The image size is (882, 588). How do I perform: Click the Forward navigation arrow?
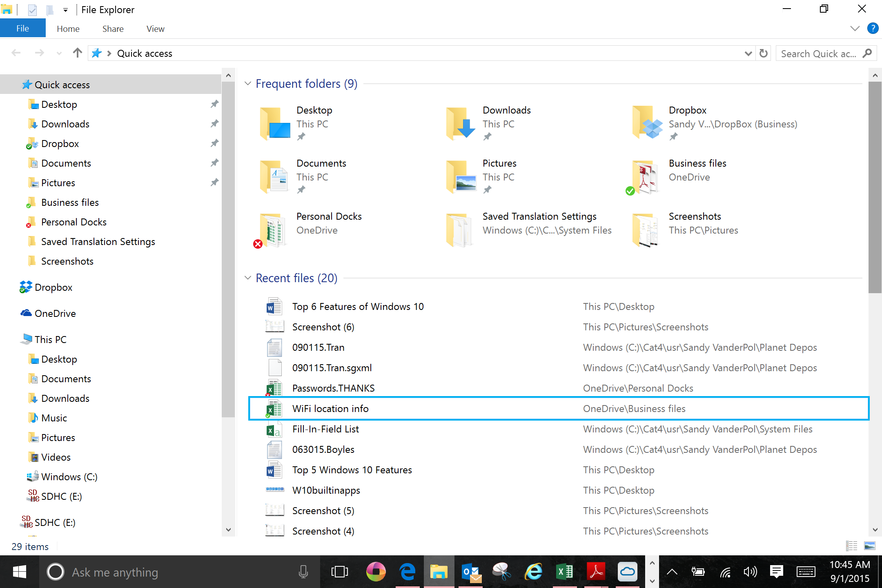(x=40, y=53)
